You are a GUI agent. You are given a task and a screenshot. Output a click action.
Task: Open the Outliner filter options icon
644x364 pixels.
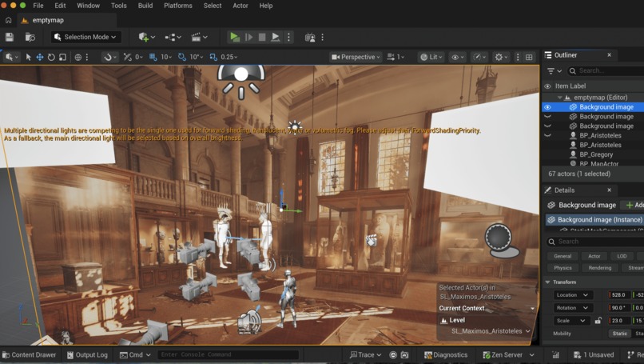click(x=554, y=70)
